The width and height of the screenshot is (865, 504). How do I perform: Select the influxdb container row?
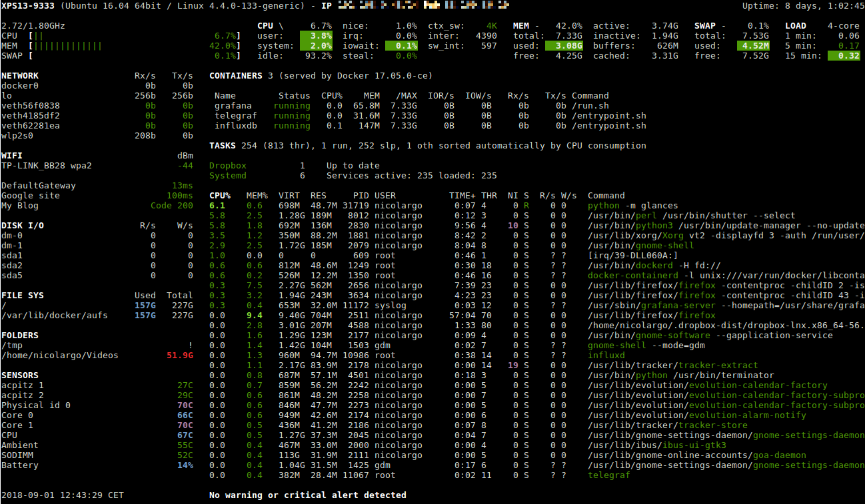coord(431,126)
